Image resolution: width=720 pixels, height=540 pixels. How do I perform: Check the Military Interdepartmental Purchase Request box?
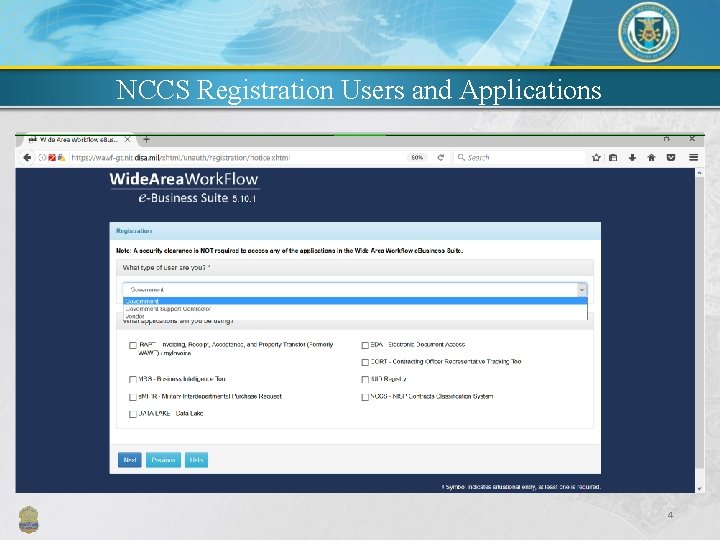click(x=133, y=397)
